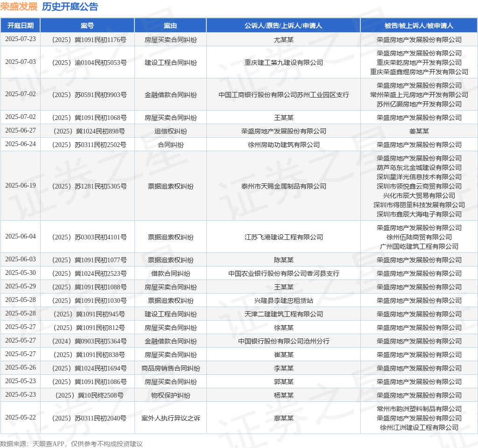Click defendant 姜某某
Image resolution: width=478 pixels, height=448 pixels.
pyautogui.click(x=419, y=131)
